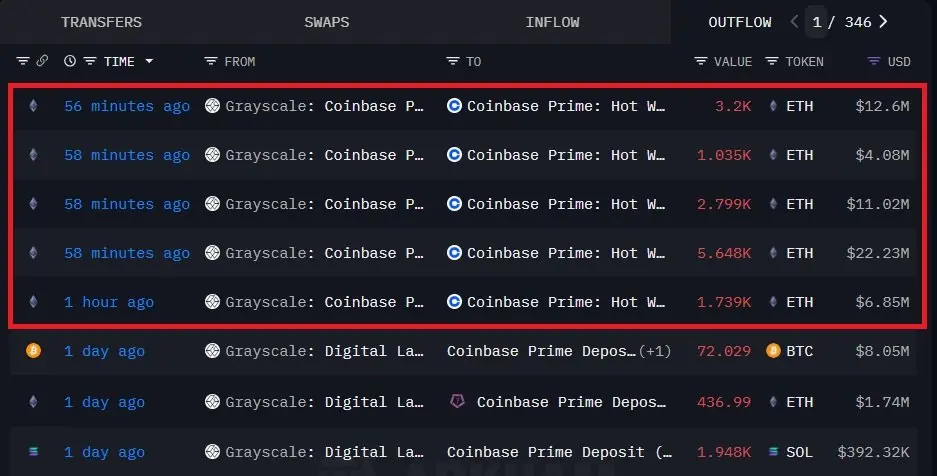Click Solana chain icon in $392.32K row
The image size is (937, 476).
[33, 452]
